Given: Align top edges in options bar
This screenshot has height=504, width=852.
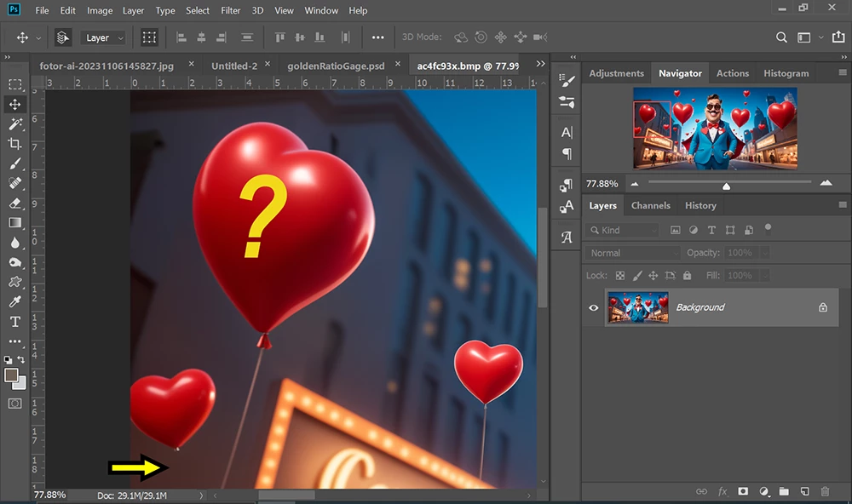Looking at the screenshot, I should pos(279,37).
